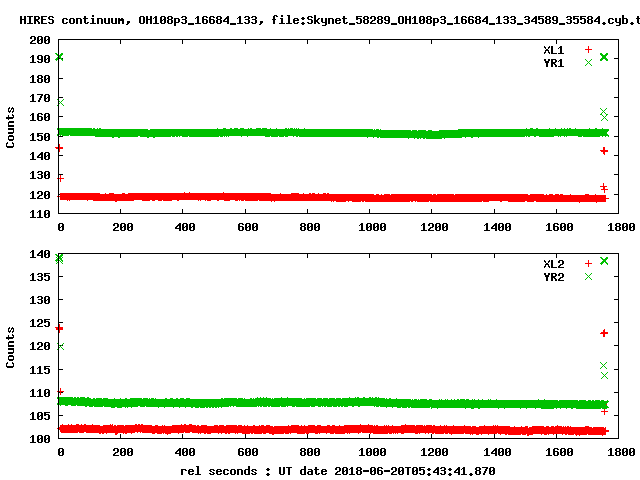The image size is (640, 480).
Task: Click the 170 tick label on the y-axis
Action: [x=40, y=98]
